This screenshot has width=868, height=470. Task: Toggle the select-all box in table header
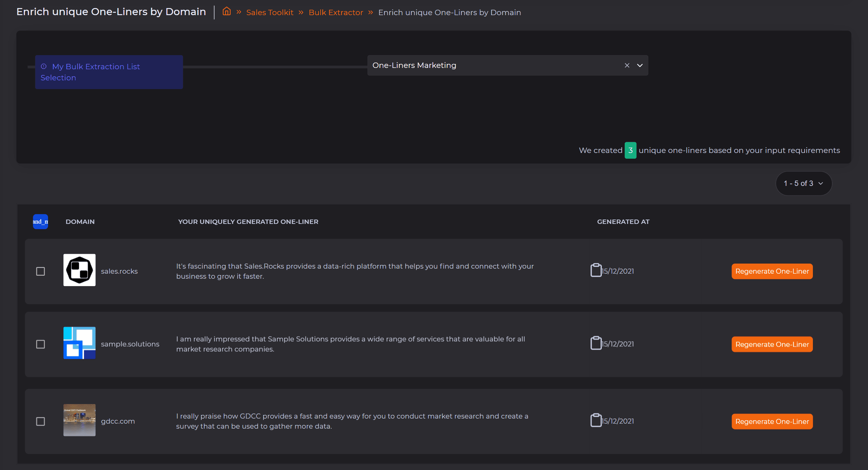(40, 222)
